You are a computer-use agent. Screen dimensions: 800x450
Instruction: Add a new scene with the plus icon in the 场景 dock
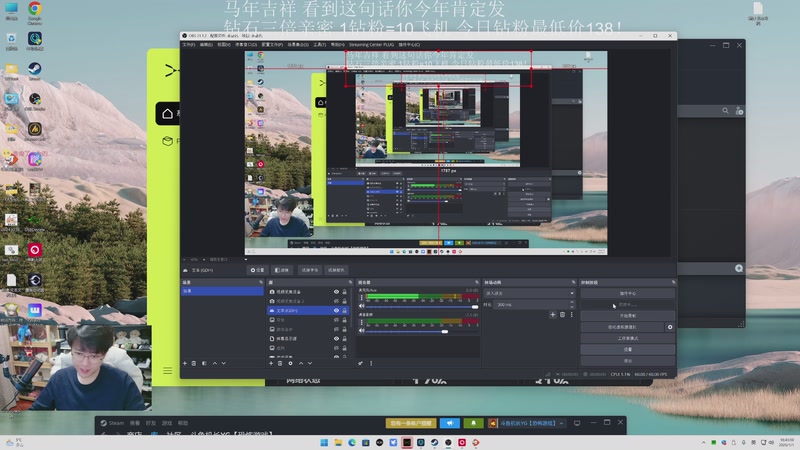tap(185, 363)
